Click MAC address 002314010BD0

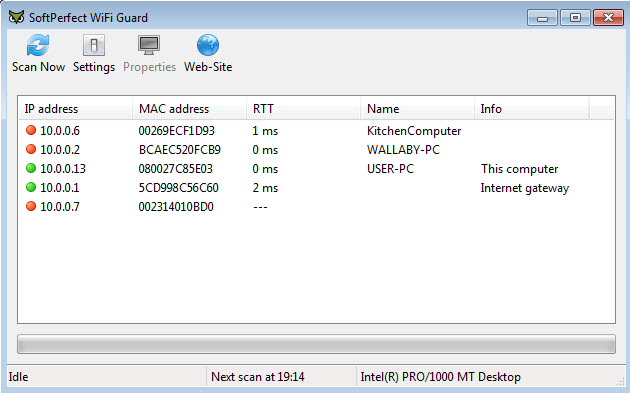click(176, 207)
